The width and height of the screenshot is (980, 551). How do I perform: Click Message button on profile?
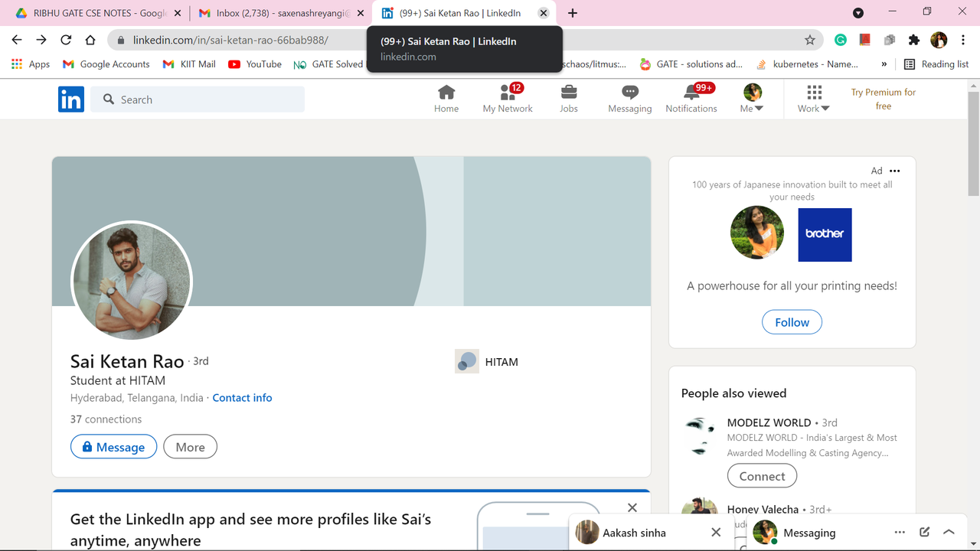tap(113, 447)
